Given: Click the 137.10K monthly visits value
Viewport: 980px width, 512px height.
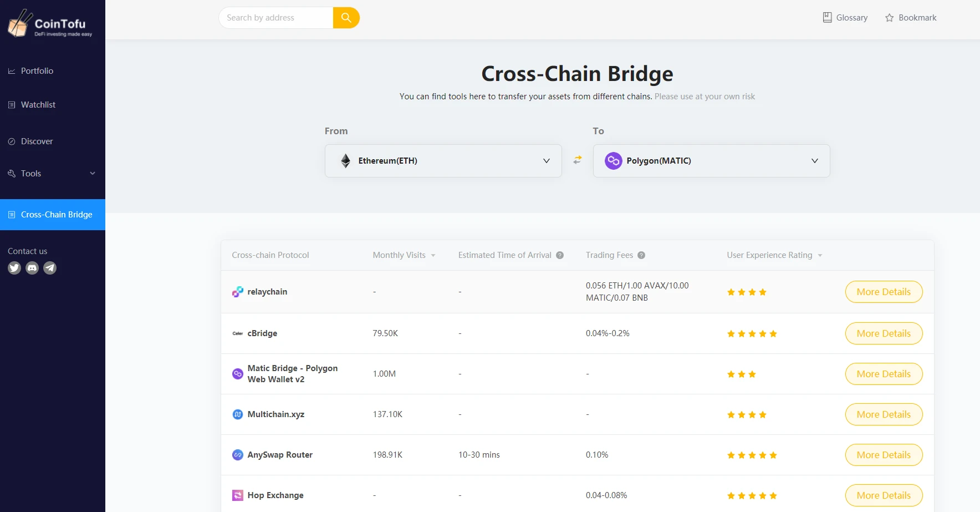Looking at the screenshot, I should click(x=387, y=414).
